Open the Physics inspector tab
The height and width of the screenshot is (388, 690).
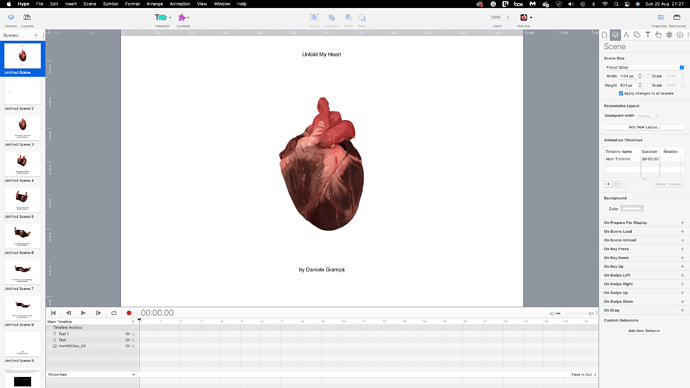(x=669, y=35)
